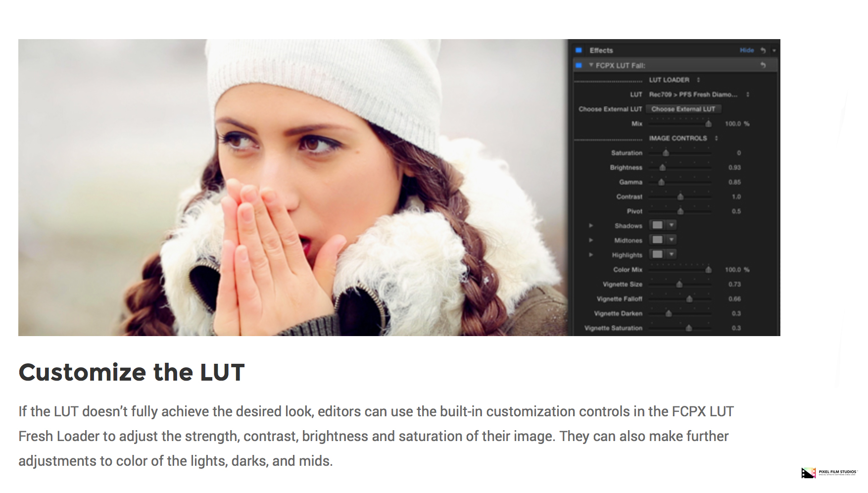Click the Pivot slider handle
Viewport: 868px width, 493px height.
click(680, 211)
